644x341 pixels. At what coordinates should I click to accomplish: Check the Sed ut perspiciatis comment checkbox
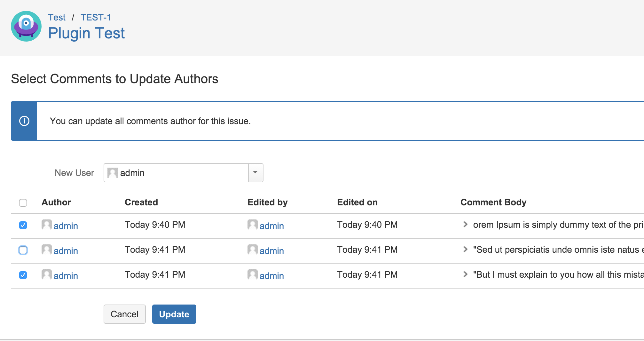[x=23, y=250]
